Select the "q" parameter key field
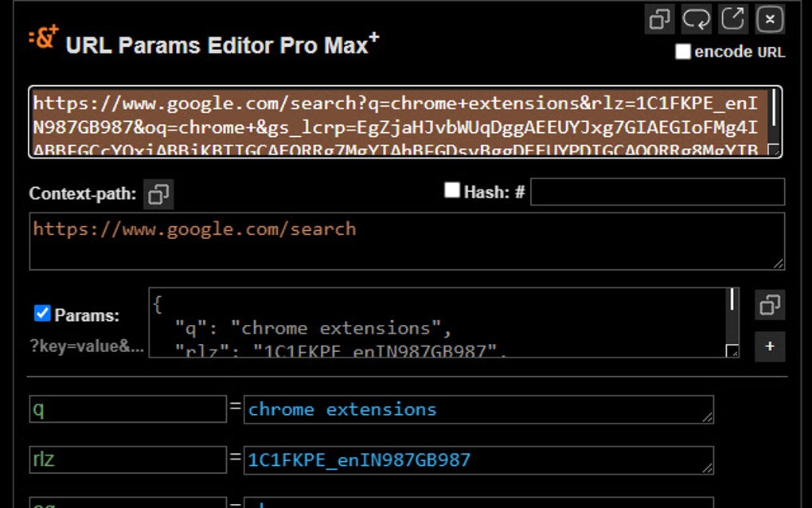 coord(127,408)
